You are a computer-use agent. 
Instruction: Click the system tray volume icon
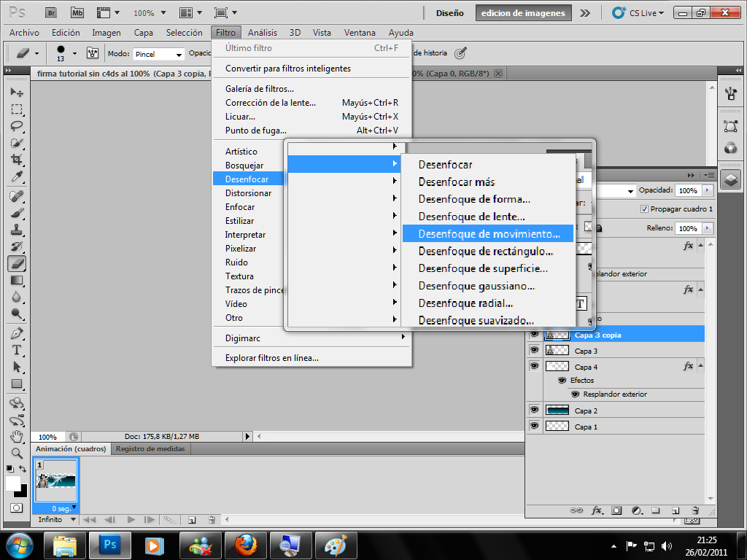pos(667,546)
